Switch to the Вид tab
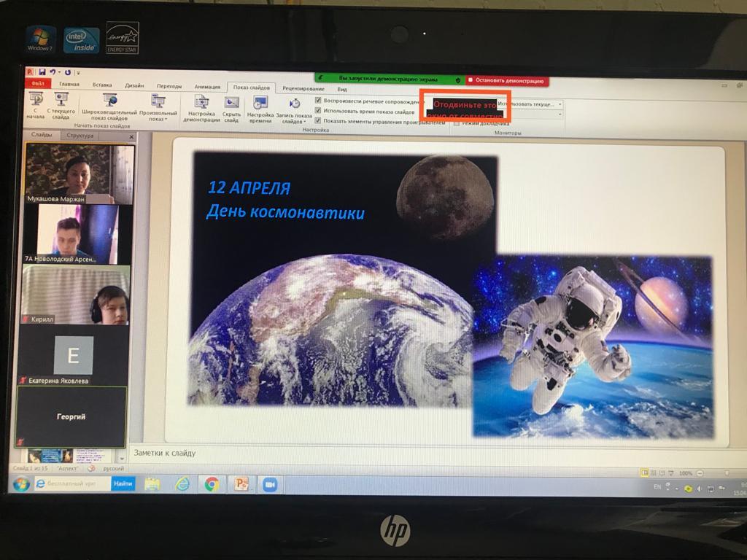The height and width of the screenshot is (560, 747). (342, 89)
